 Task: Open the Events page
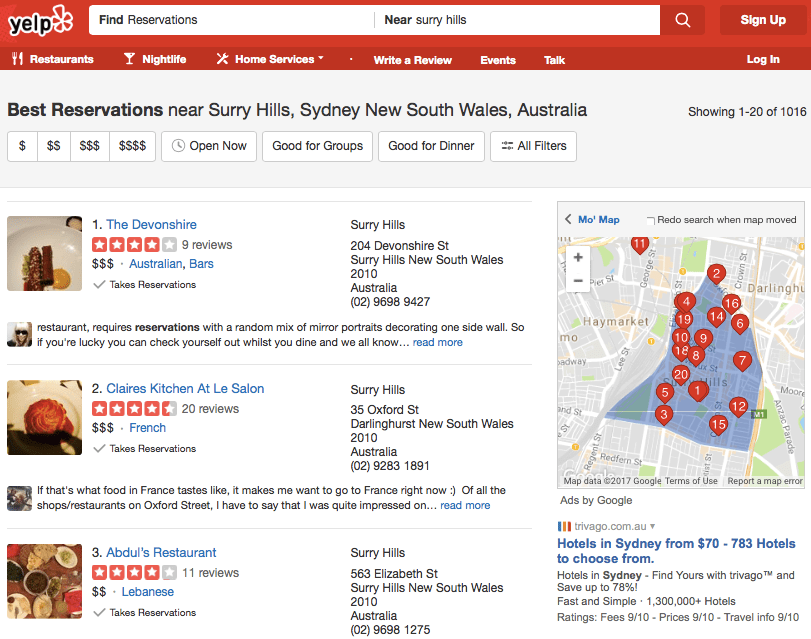tap(498, 60)
